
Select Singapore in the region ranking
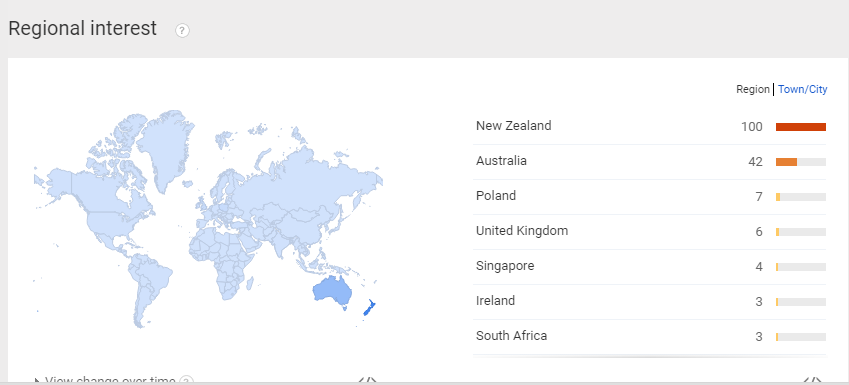505,266
